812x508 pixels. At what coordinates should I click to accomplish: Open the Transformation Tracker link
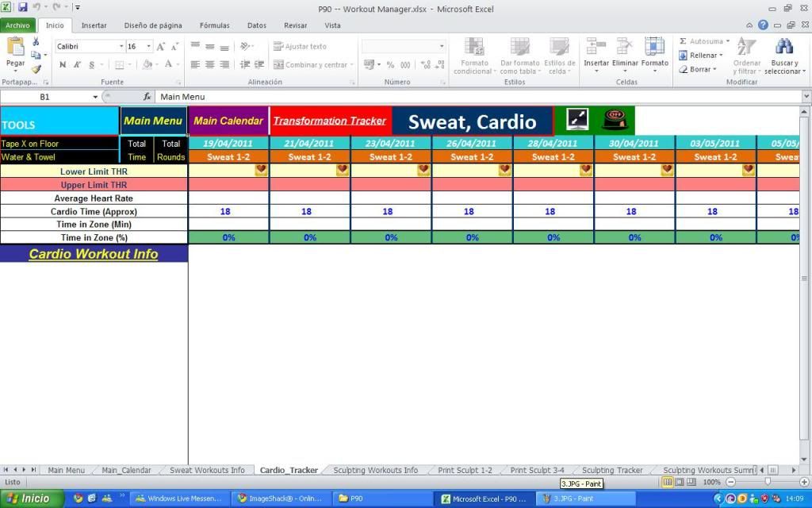tap(330, 121)
